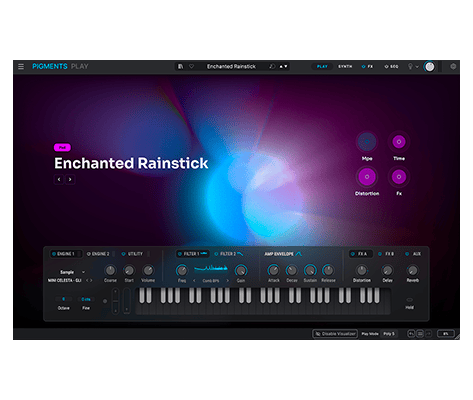473x400 pixels.
Task: Select next preset with down arrow in top bar
Action: tap(286, 66)
